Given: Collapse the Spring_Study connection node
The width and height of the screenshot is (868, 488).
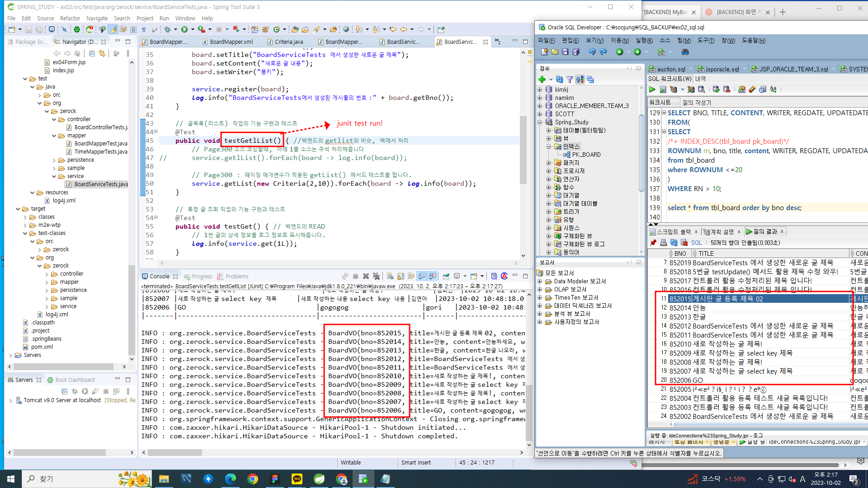Looking at the screenshot, I should point(540,122).
